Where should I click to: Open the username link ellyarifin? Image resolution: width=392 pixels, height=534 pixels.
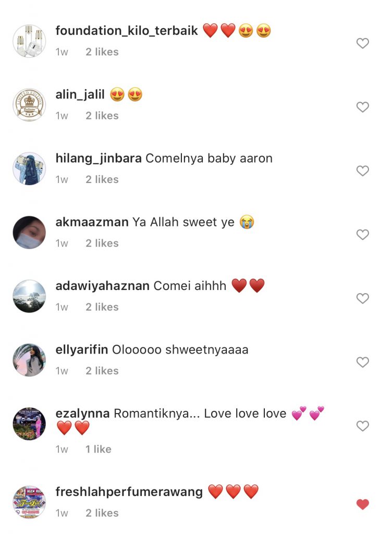click(x=82, y=350)
